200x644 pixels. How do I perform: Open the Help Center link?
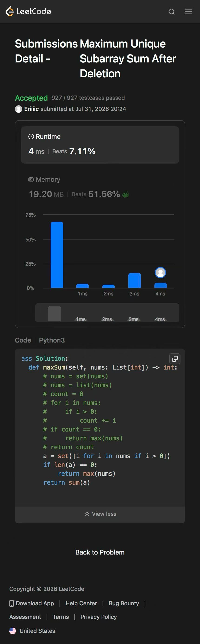pyautogui.click(x=81, y=603)
